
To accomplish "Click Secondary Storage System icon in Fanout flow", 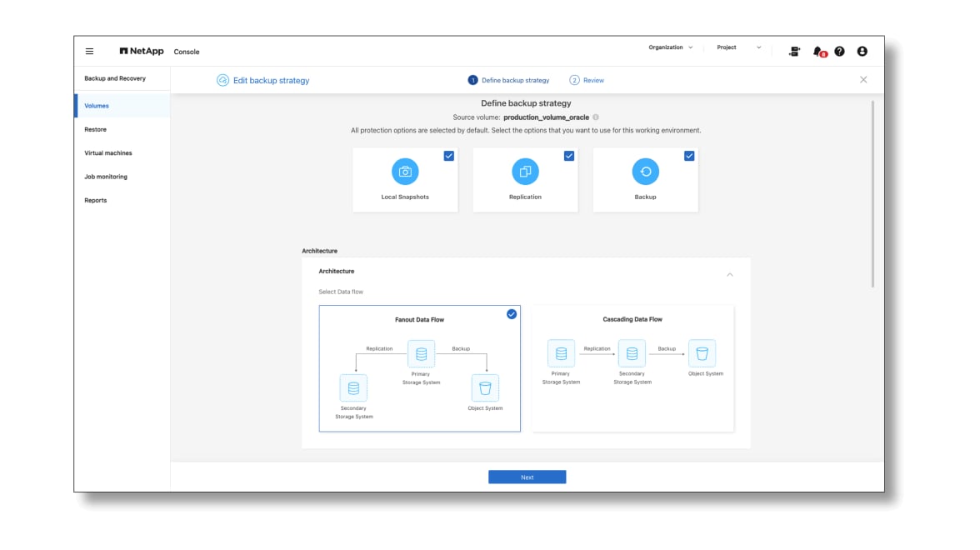I will (353, 388).
